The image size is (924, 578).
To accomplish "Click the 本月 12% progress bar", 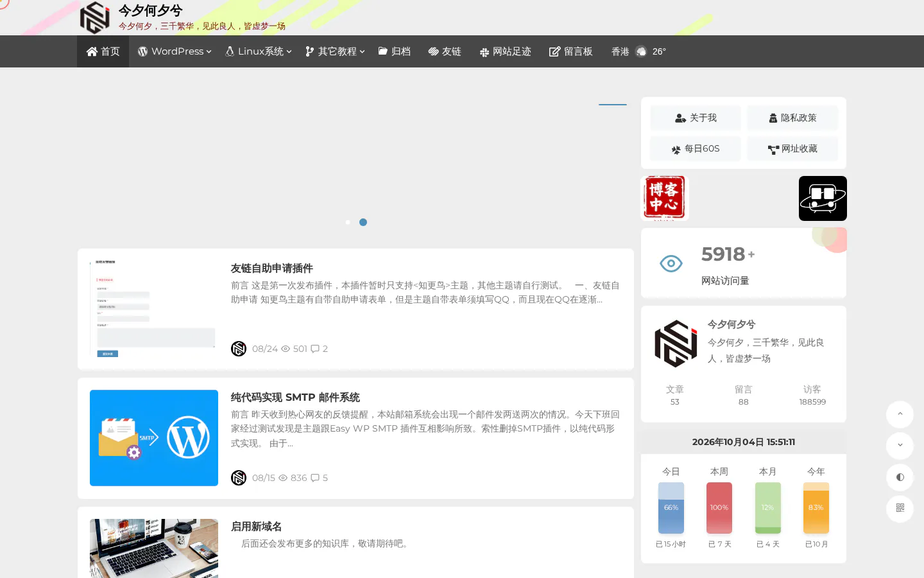I will 768,508.
